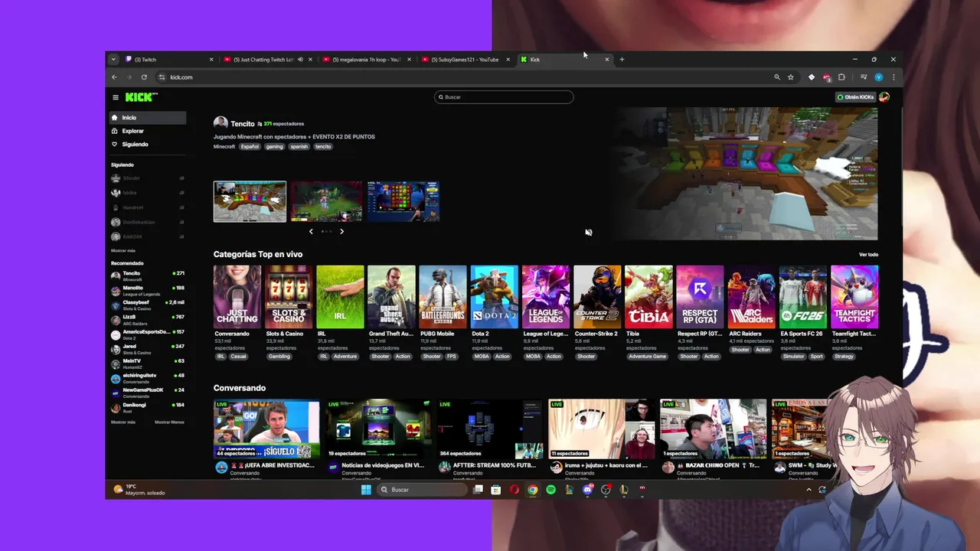Open the Windows Start menu
Image resolution: width=980 pixels, height=551 pixels.
pos(366,490)
